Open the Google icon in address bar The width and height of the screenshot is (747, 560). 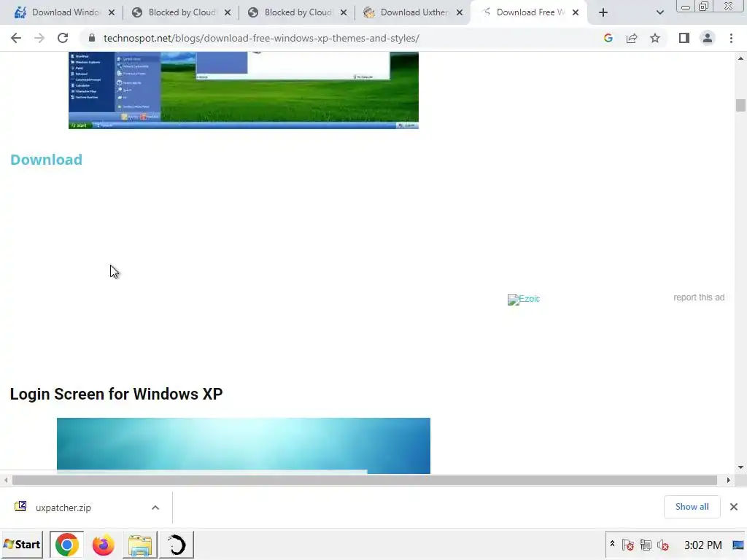tap(608, 38)
